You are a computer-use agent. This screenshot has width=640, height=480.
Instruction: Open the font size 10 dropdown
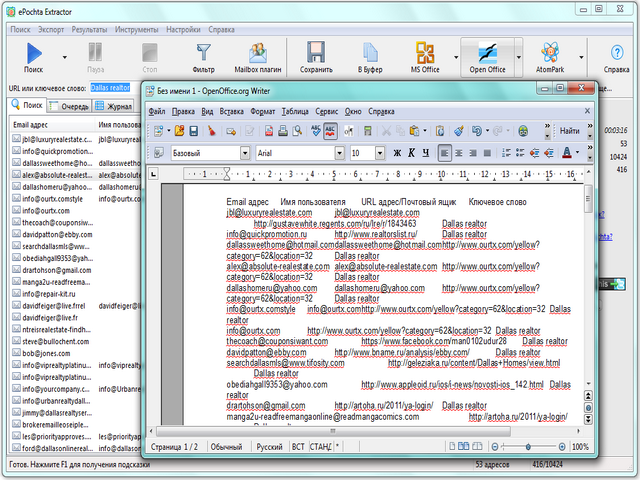coord(380,153)
